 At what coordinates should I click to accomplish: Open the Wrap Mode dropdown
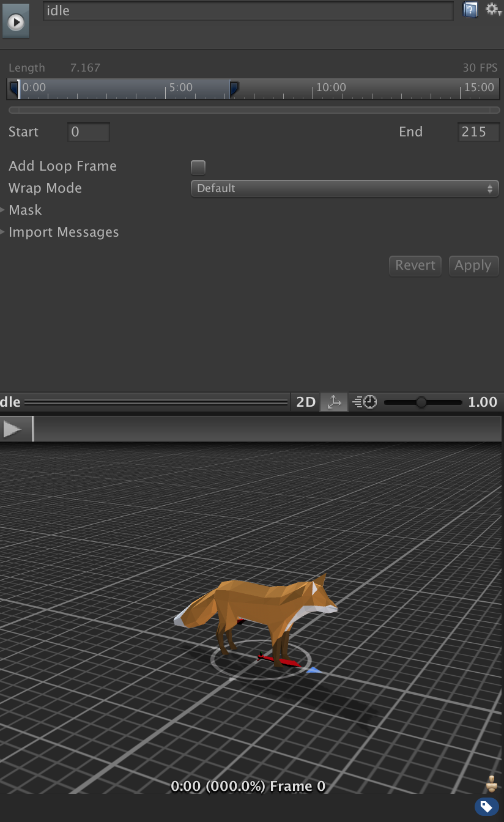click(x=344, y=188)
